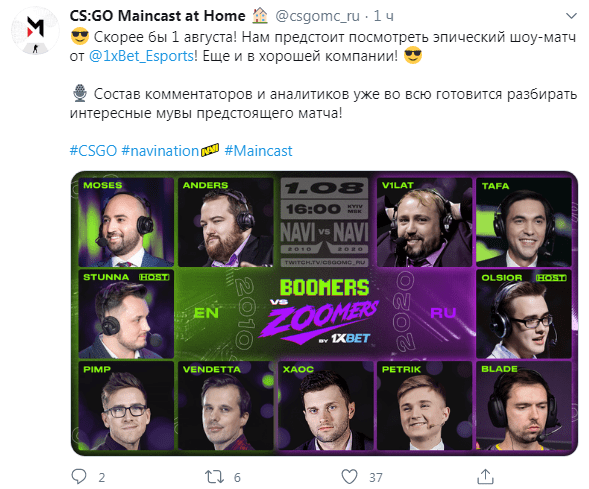Retweet this post via the arrows icon
This screenshot has width=589, height=489.
pyautogui.click(x=214, y=477)
